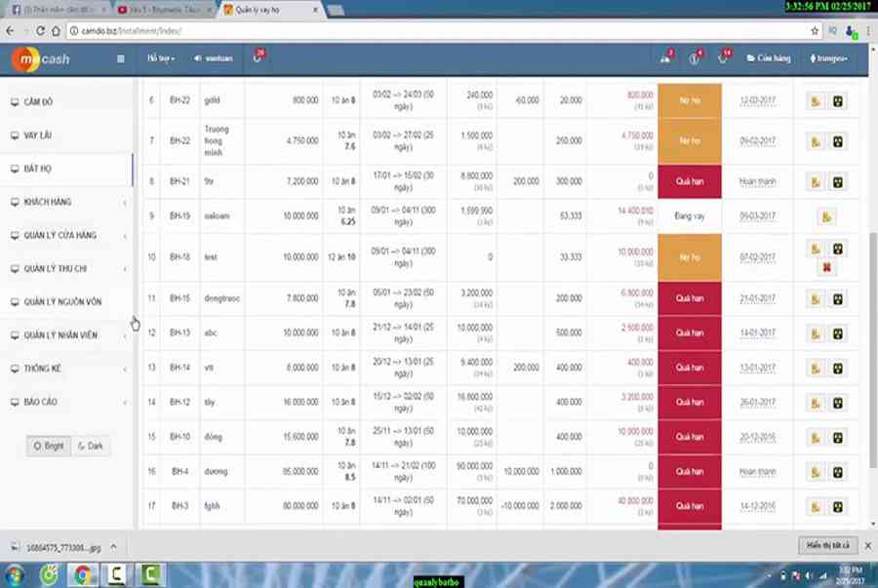878x588 pixels.
Task: Click the red Quá hạn status for 9tr
Action: click(689, 181)
